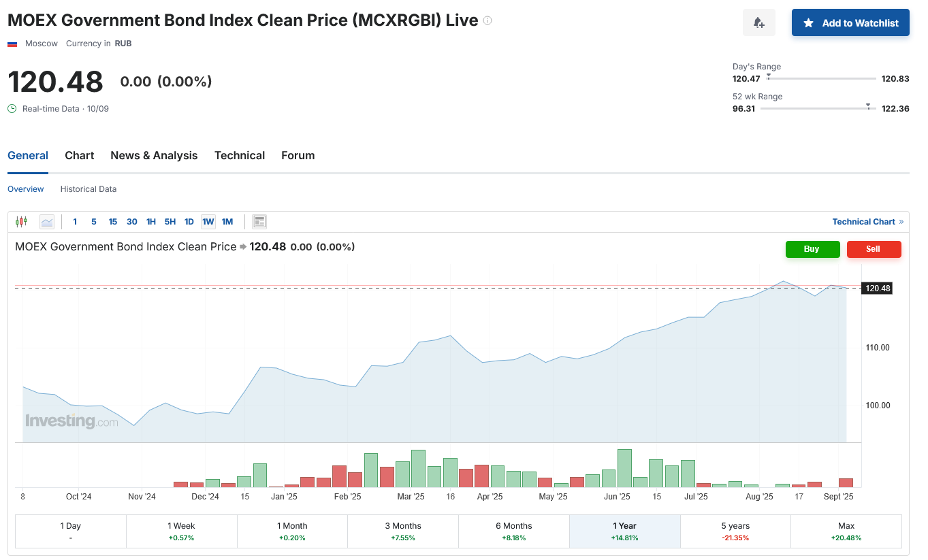Click the Moscow exchange label
This screenshot has width=928, height=560.
click(42, 44)
